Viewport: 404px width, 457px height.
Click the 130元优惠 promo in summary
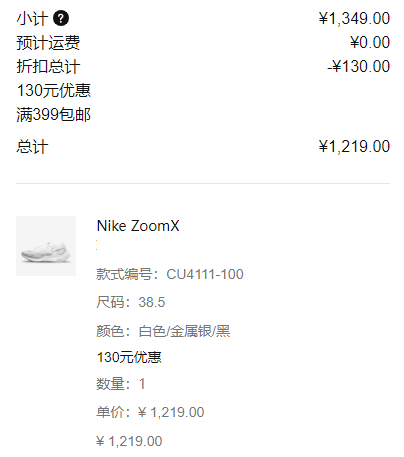point(54,90)
